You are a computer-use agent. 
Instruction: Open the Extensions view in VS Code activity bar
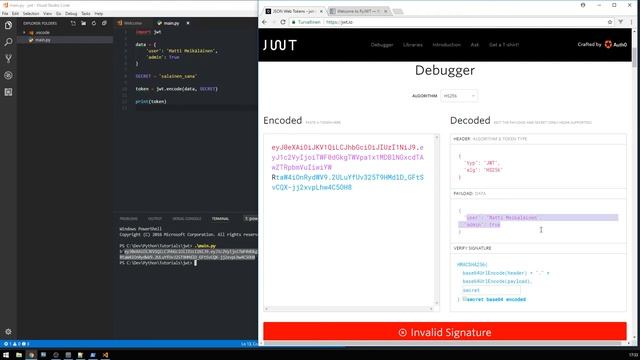coord(8,92)
